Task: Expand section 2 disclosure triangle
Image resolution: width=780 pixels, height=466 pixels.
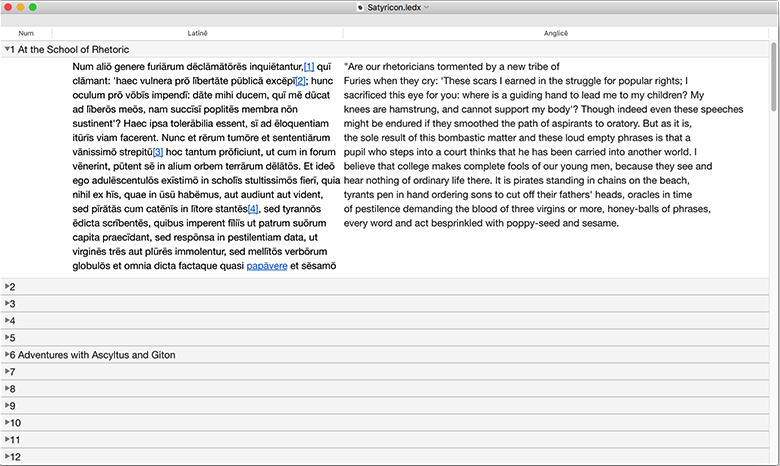Action: click(7, 286)
